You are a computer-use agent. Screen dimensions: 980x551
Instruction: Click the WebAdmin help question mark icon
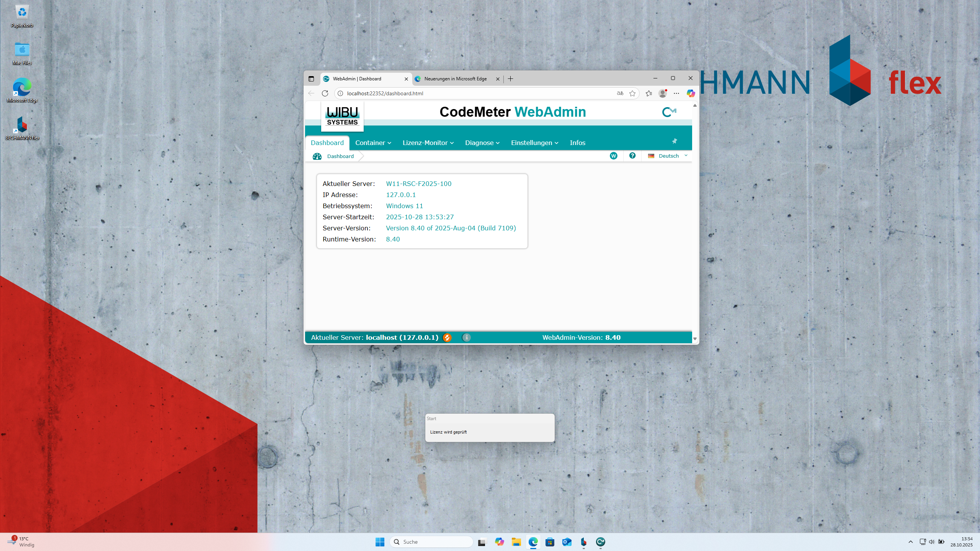point(632,156)
